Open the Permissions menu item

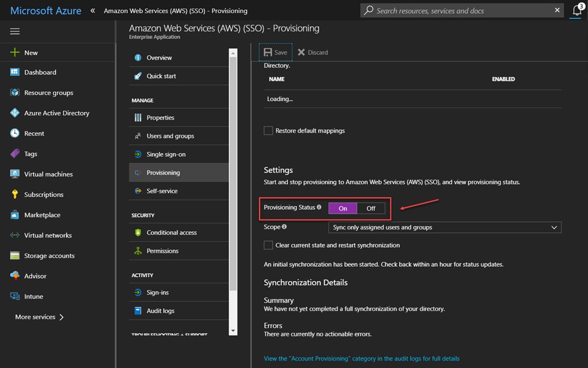pos(179,251)
